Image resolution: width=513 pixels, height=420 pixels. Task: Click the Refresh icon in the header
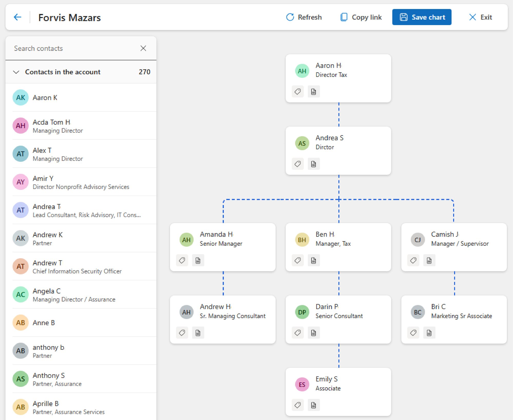[290, 17]
